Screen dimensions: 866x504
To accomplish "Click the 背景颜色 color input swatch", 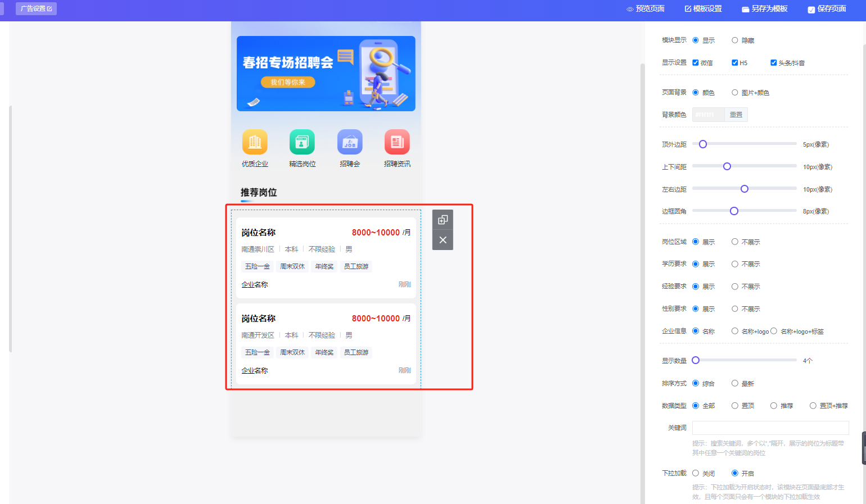I will coord(708,115).
